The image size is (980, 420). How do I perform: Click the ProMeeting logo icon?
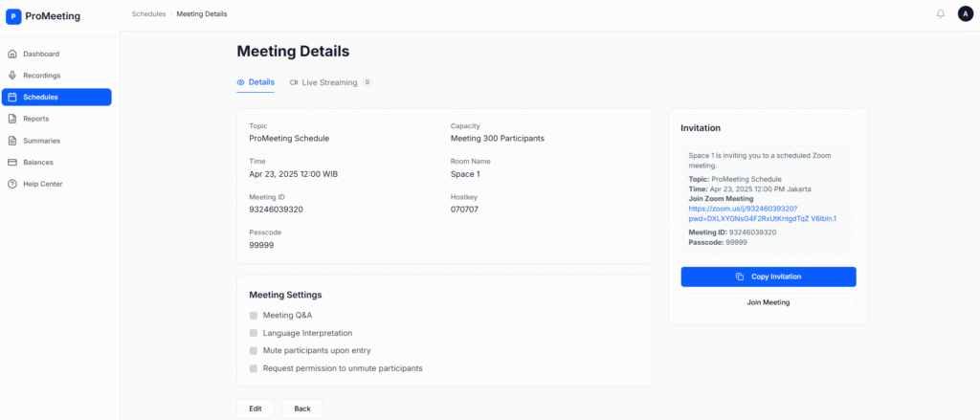pyautogui.click(x=13, y=16)
